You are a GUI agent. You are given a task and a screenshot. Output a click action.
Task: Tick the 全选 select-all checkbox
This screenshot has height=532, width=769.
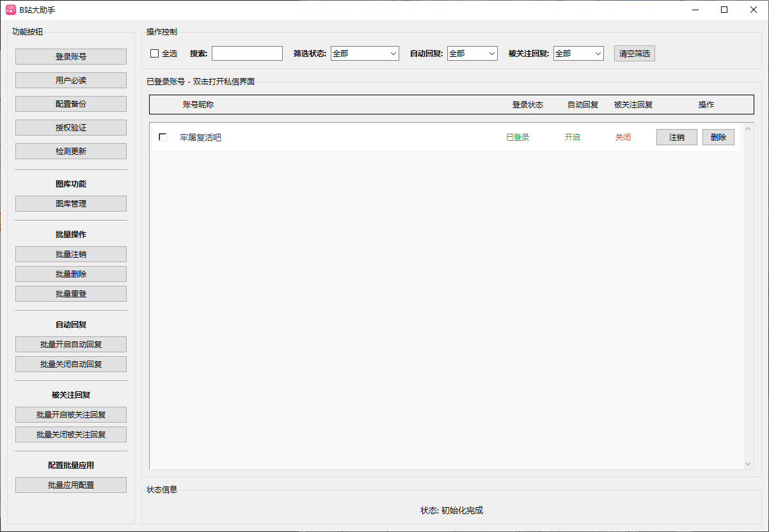[x=154, y=54]
